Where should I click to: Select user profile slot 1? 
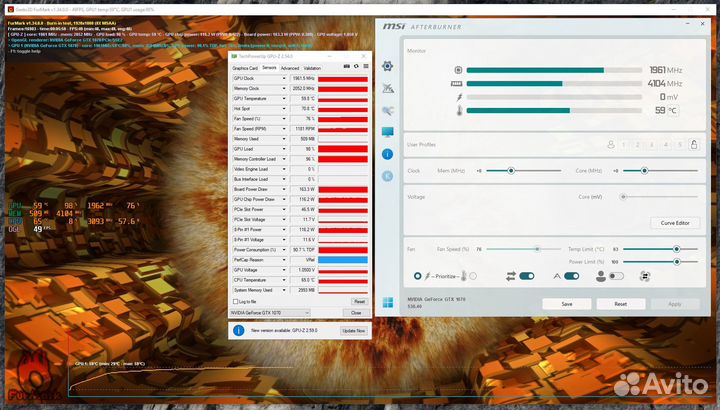[624, 145]
